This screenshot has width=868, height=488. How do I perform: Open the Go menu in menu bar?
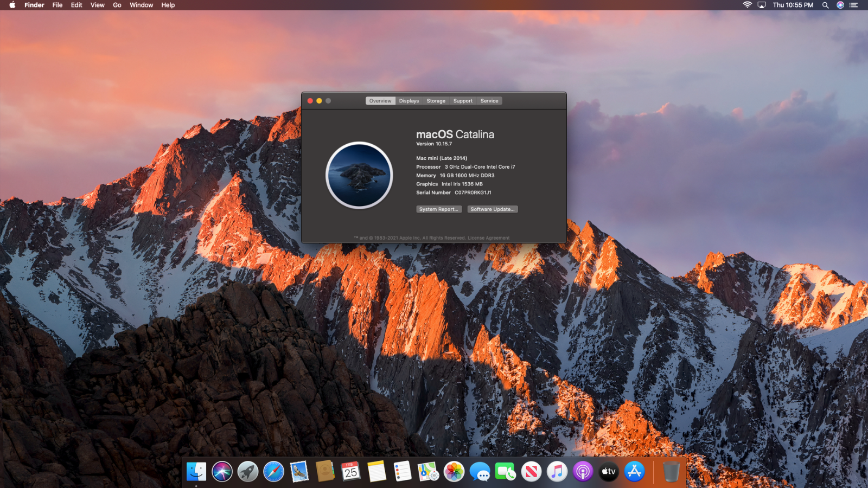117,5
